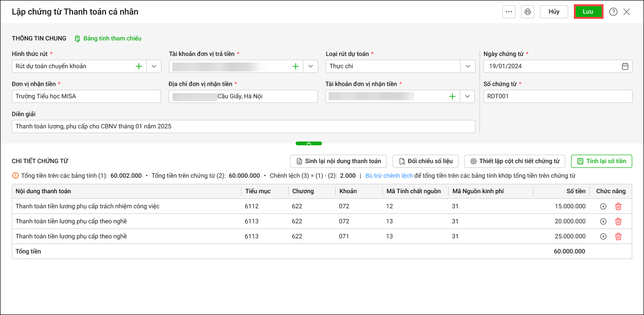The width and height of the screenshot is (644, 315).
Task: Collapse the Thông tin chung section
Action: pos(309,143)
